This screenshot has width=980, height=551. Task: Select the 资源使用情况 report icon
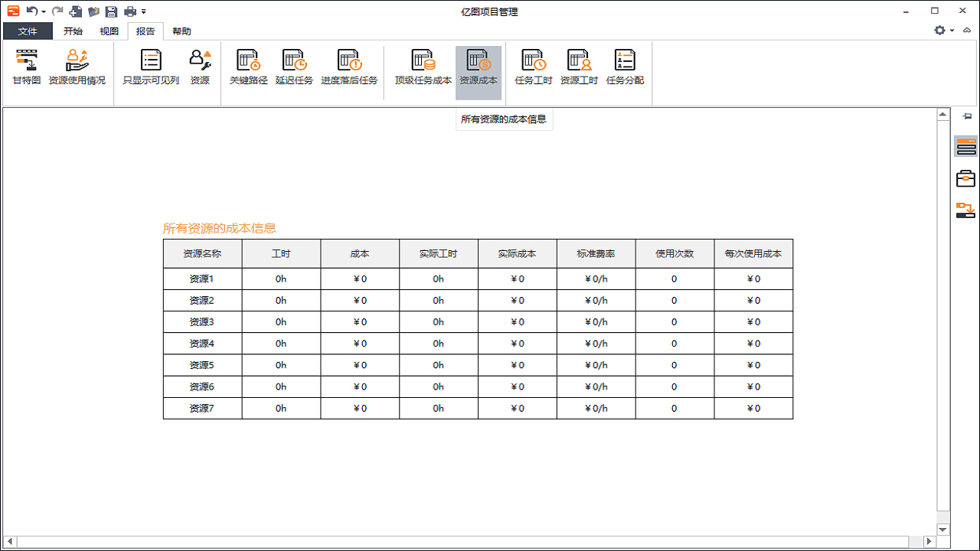pyautogui.click(x=77, y=67)
